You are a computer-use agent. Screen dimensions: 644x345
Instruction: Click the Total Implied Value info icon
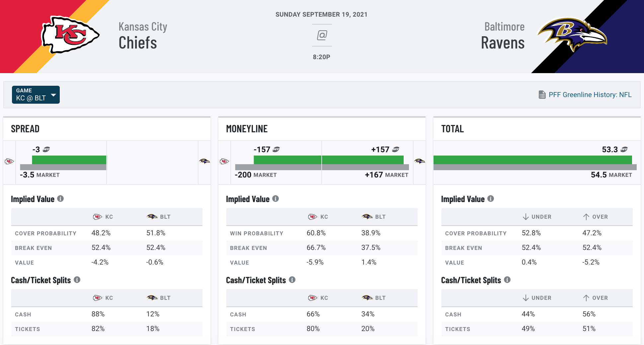[x=491, y=198]
